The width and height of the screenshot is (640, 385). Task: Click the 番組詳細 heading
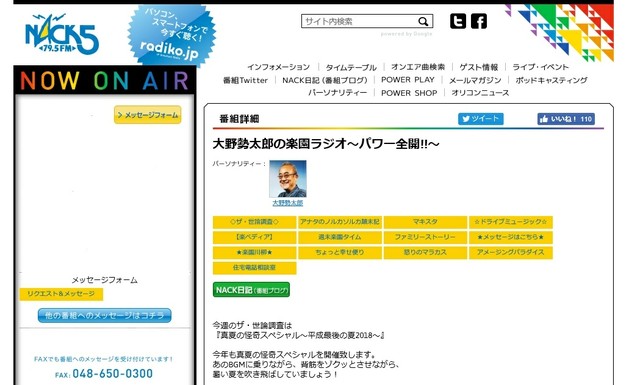[239, 119]
